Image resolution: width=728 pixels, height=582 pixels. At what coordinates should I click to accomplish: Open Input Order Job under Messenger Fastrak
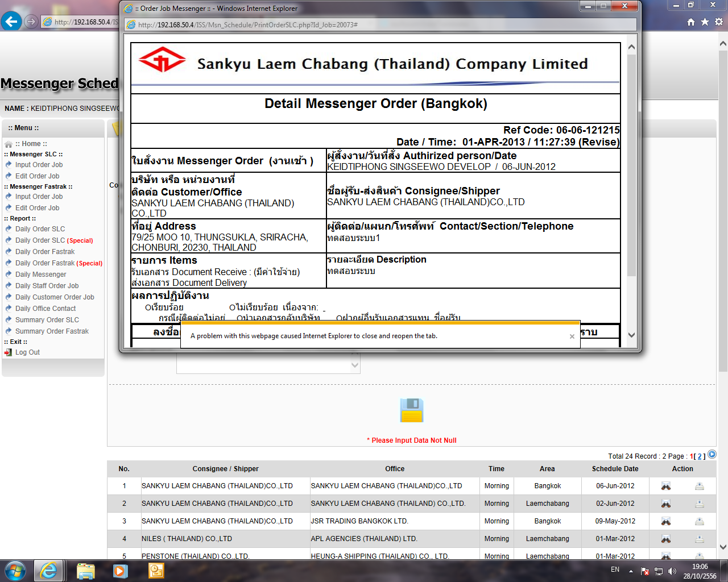click(x=39, y=197)
